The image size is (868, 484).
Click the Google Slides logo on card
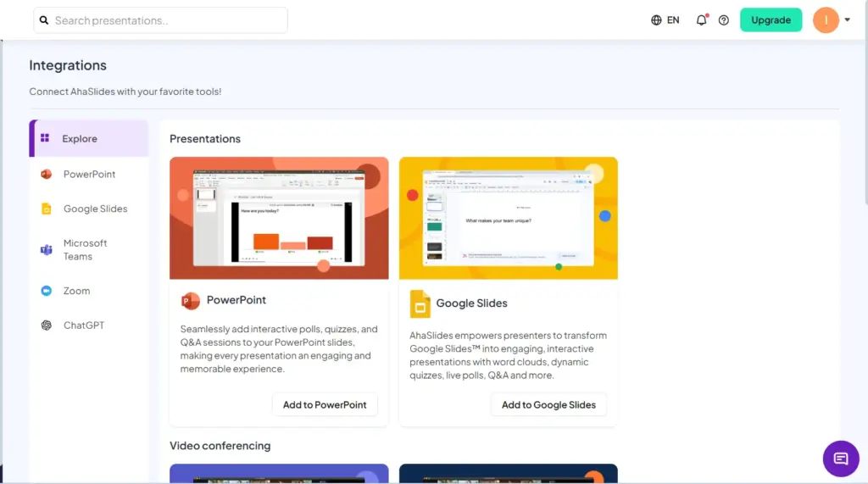[x=420, y=303]
